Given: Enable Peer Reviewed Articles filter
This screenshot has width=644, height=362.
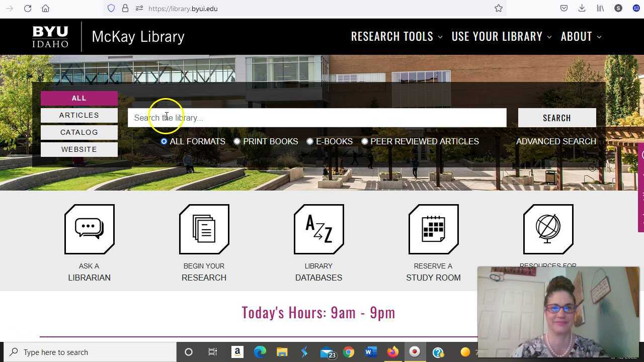Looking at the screenshot, I should coord(365,141).
